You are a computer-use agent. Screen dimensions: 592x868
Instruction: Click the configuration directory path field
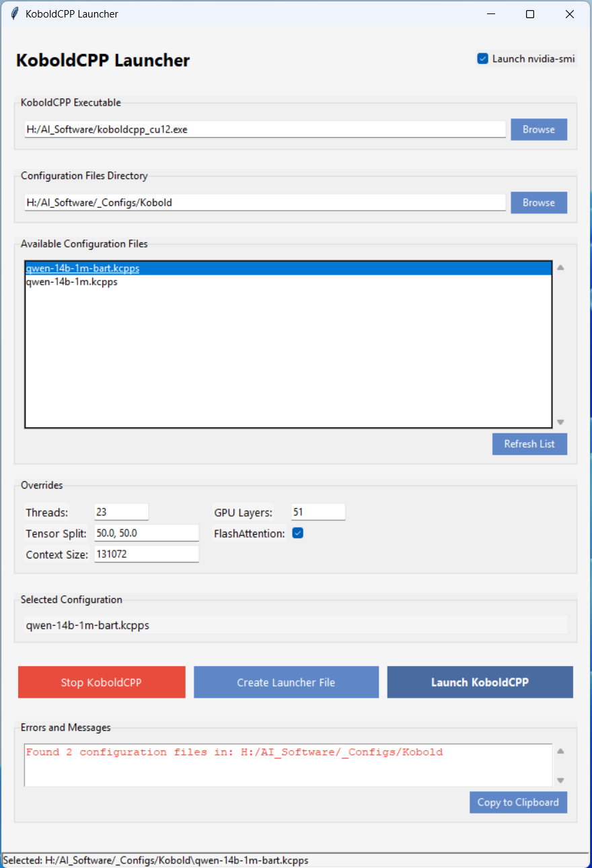coord(265,203)
